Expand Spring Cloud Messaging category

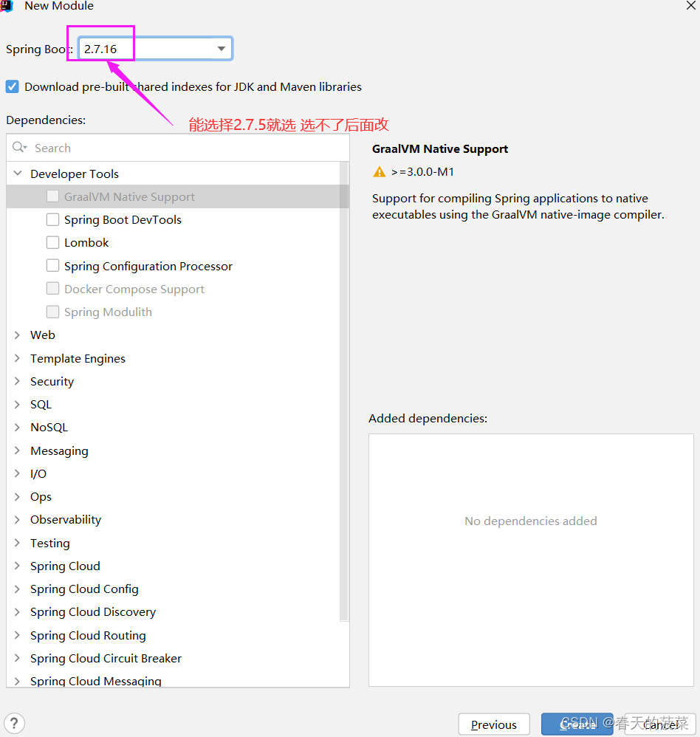(18, 681)
